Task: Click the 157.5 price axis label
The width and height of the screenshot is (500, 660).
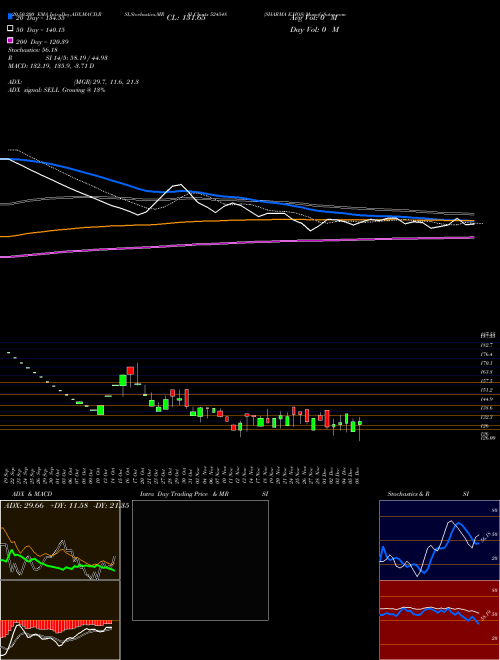Action: (x=487, y=381)
